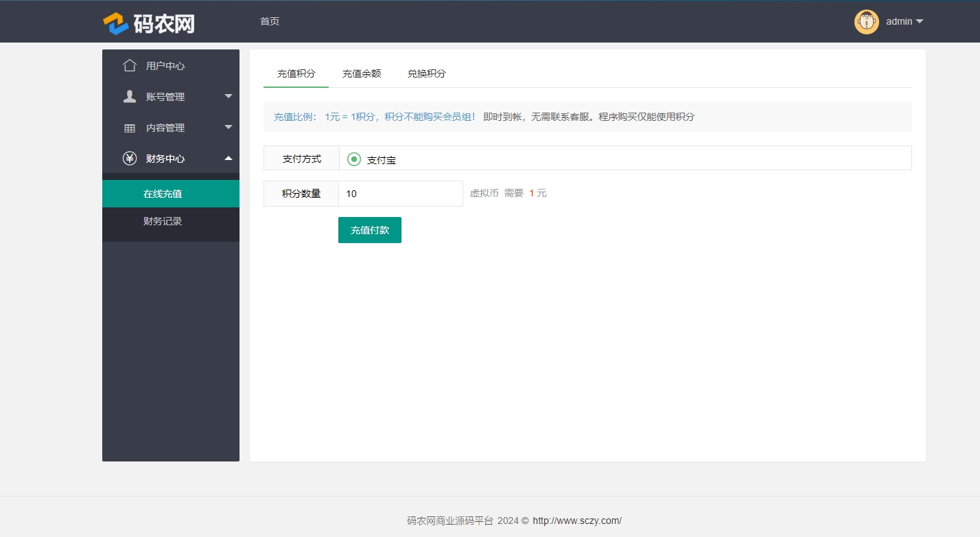Screen dimensions: 980x537
Task: Click into the 积分数量 input field
Action: pyautogui.click(x=400, y=194)
